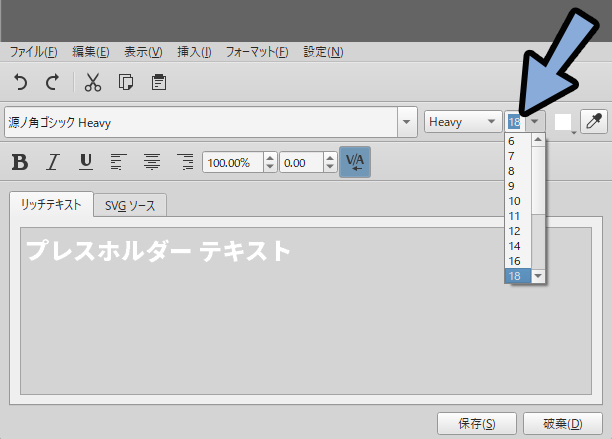The image size is (612, 439).
Task: Cut selected text with scissors icon
Action: (93, 82)
